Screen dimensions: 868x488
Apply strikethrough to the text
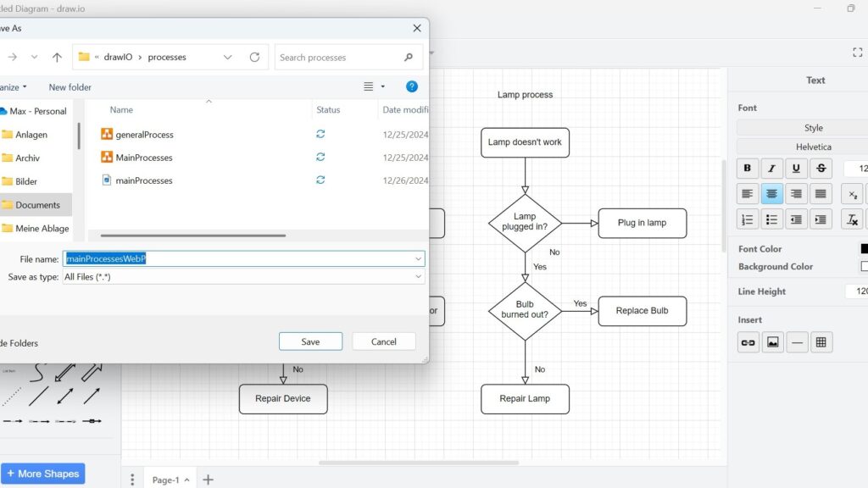[821, 168]
